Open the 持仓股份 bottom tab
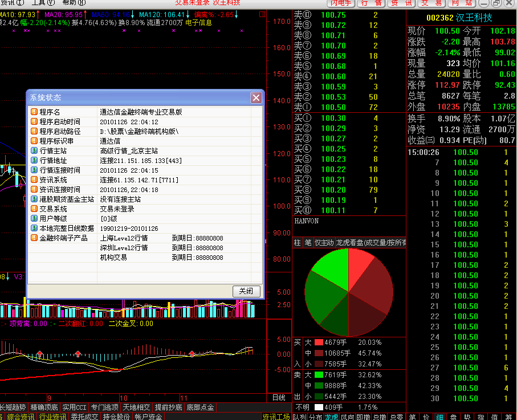The image size is (517, 420). click(x=116, y=417)
